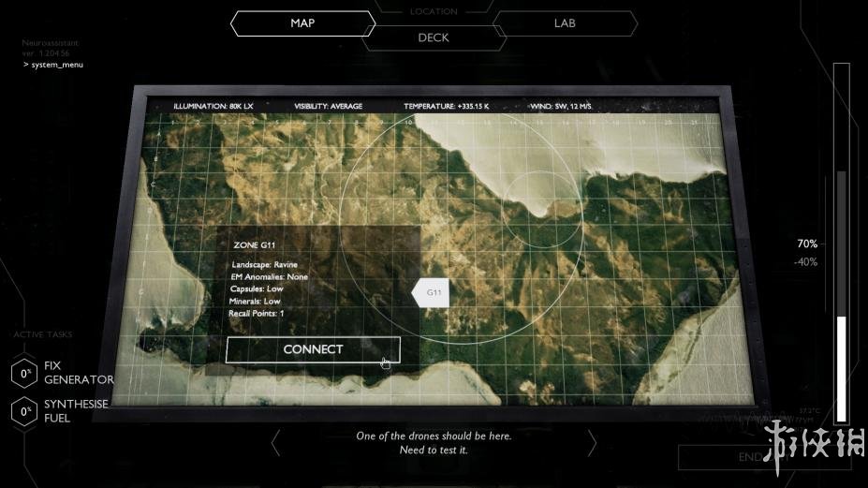Click the left chevron beside the message text
The width and height of the screenshot is (868, 488).
coord(275,442)
